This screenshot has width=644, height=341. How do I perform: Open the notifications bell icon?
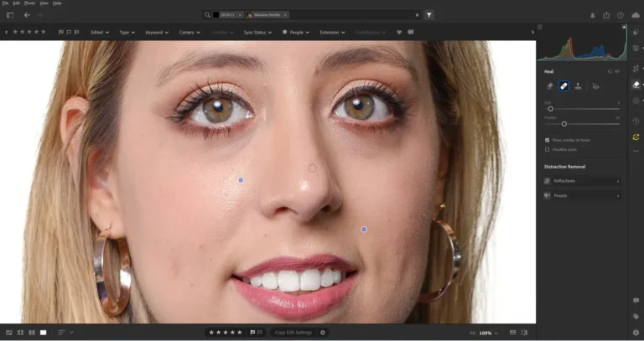pos(593,15)
